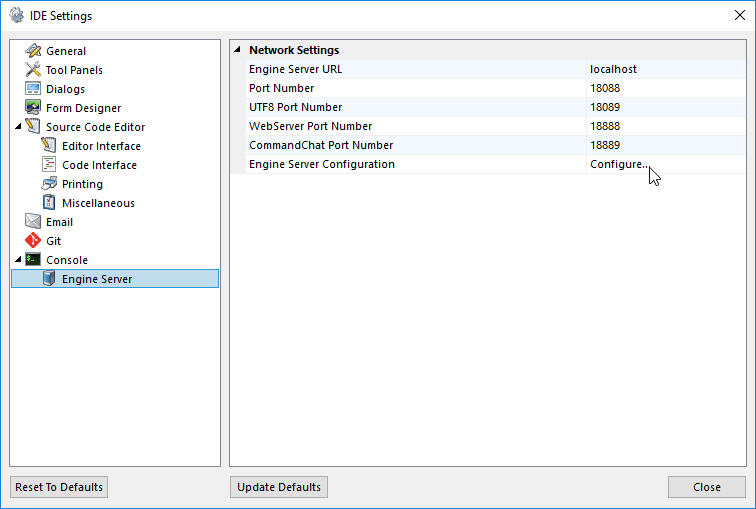756x509 pixels.
Task: Click the Source Code Editor label
Action: click(95, 127)
